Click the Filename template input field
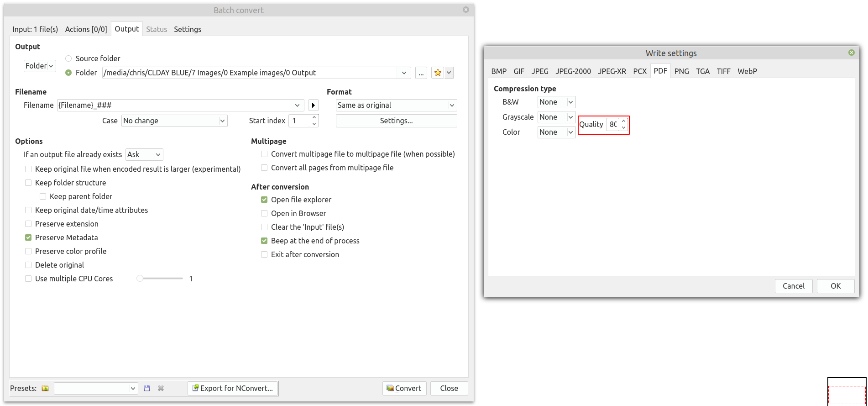 click(173, 105)
